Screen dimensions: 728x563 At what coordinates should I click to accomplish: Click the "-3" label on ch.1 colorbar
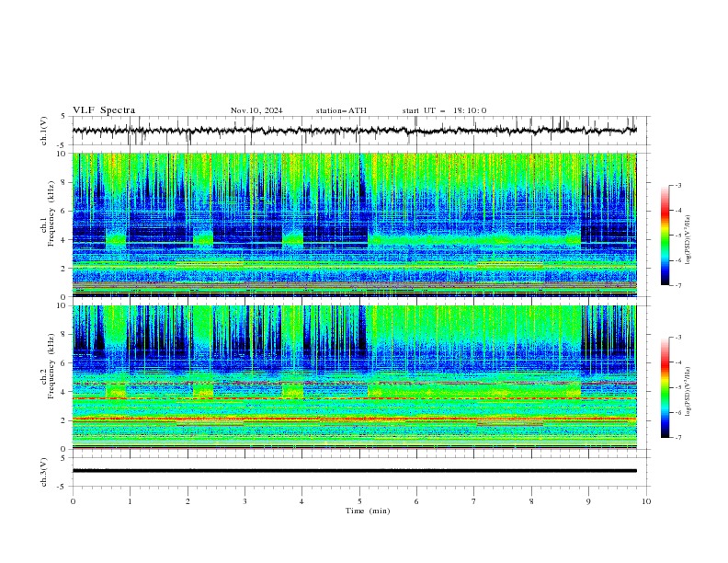tap(678, 185)
